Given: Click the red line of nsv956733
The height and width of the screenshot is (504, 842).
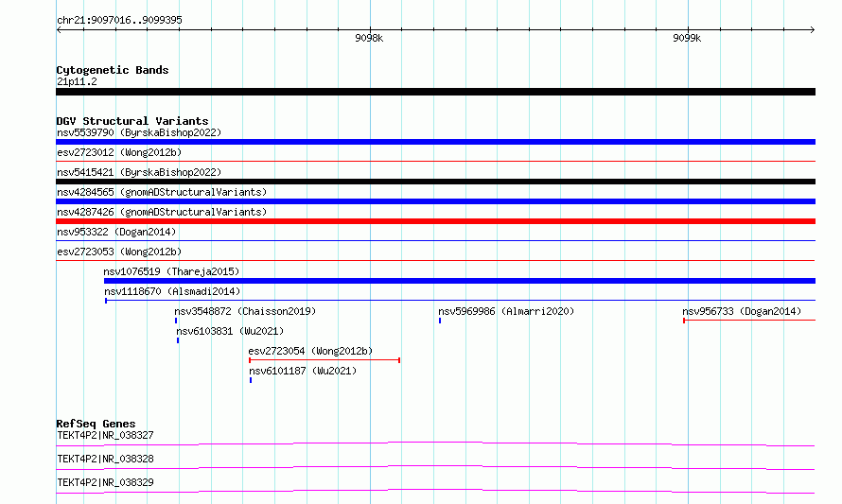Looking at the screenshot, I should point(749,321).
